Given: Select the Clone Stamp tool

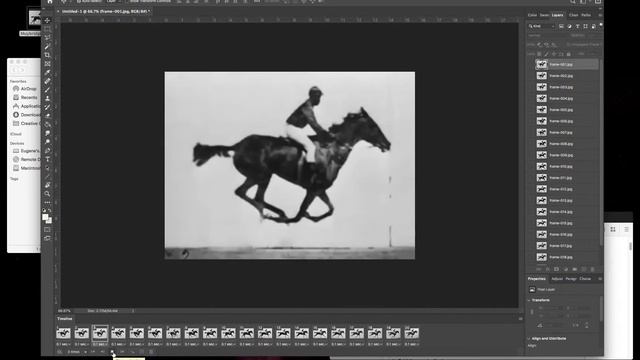Looking at the screenshot, I should tap(47, 98).
